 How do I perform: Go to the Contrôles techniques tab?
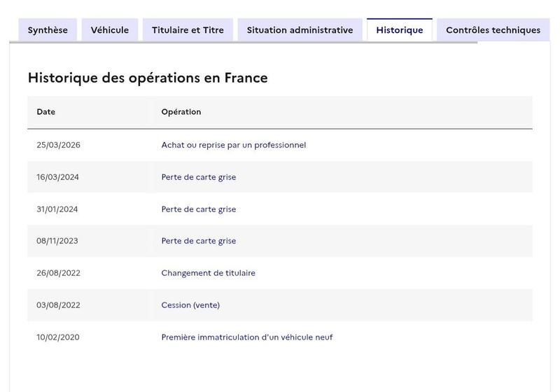click(x=493, y=30)
